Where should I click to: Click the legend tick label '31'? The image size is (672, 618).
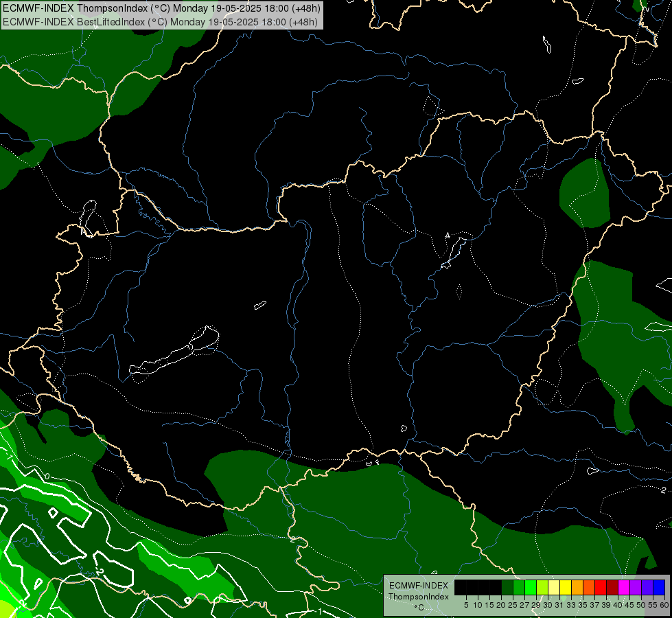[559, 605]
